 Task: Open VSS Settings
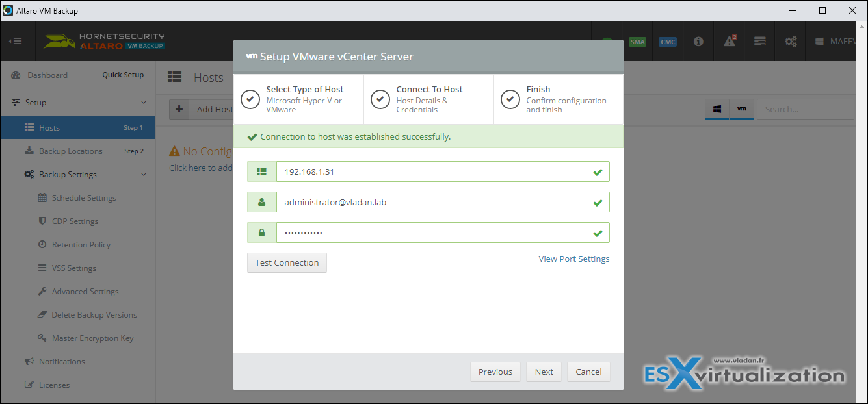point(74,268)
